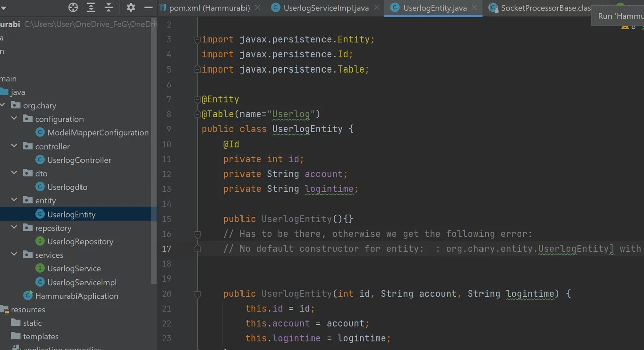Close the UserlogServiceImpl.java tab

[377, 8]
